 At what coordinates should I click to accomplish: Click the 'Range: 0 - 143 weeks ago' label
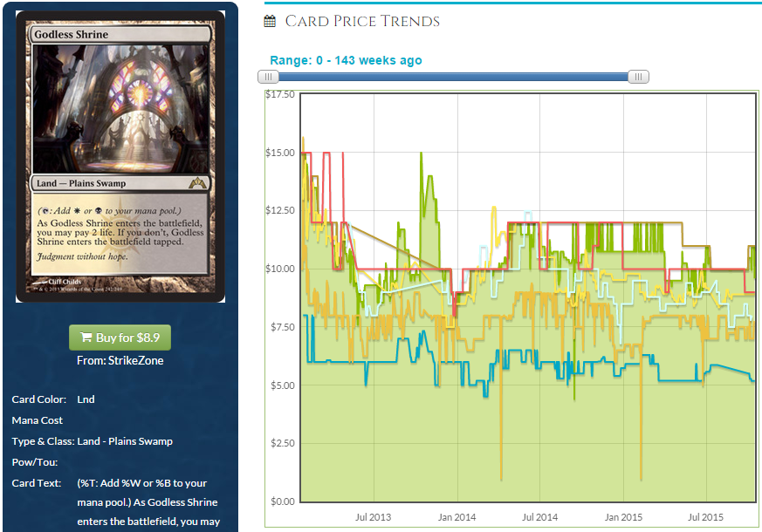coord(346,60)
